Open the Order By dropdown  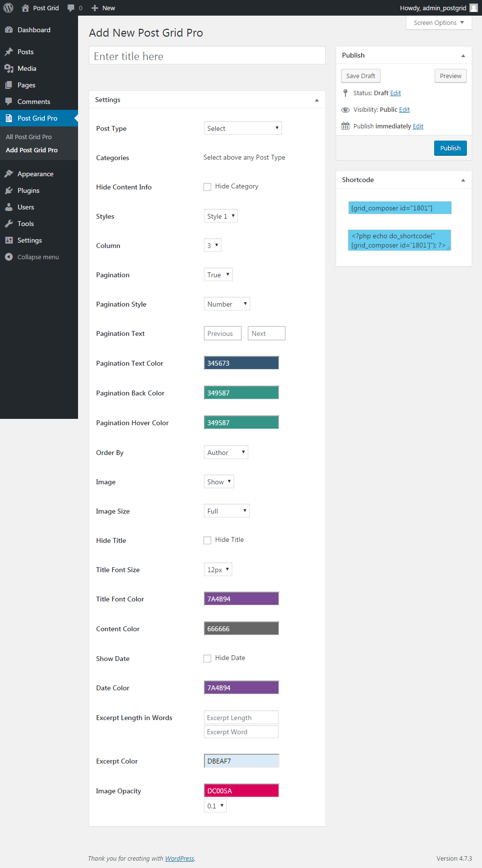click(x=226, y=453)
